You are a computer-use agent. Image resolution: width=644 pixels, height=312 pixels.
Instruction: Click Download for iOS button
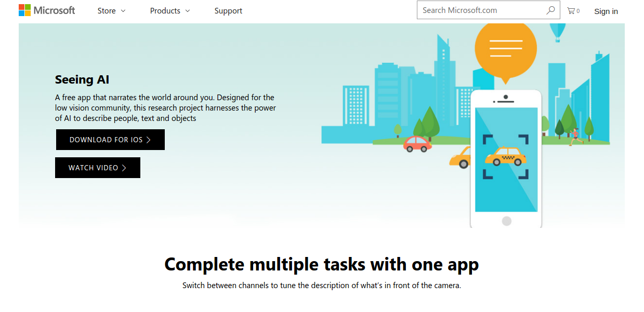pyautogui.click(x=110, y=140)
